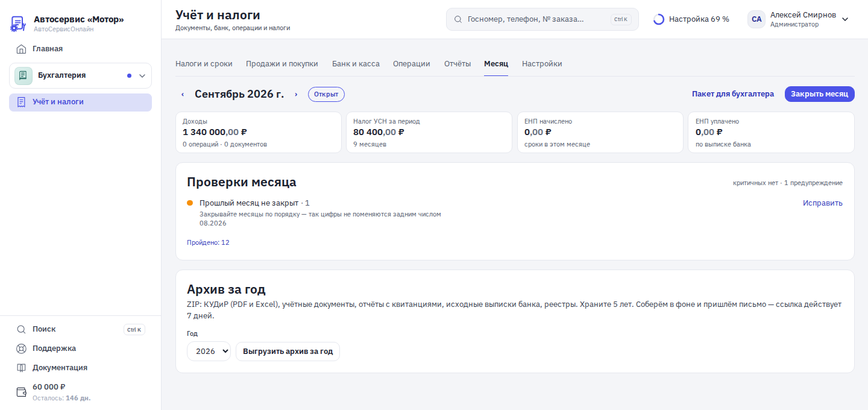Click the Ctrl K badge next to sidebar Поиск
Screen dimensions: 868x410
tap(134, 330)
